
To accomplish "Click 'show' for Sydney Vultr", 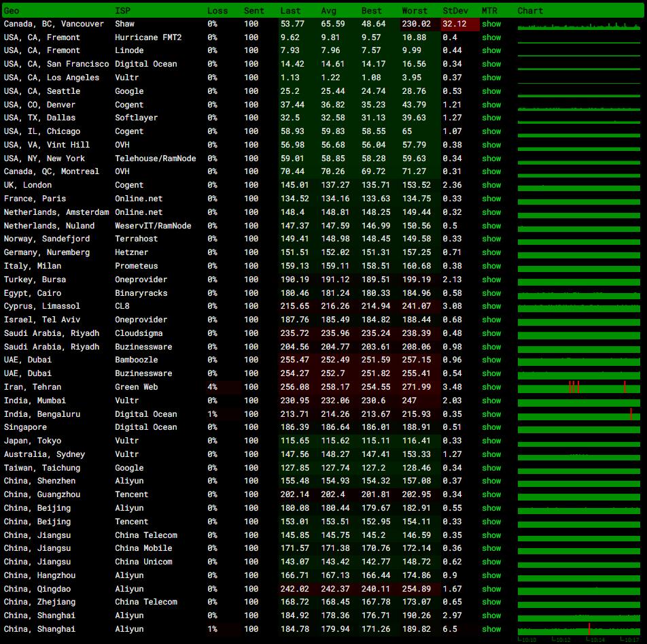I will tap(491, 454).
